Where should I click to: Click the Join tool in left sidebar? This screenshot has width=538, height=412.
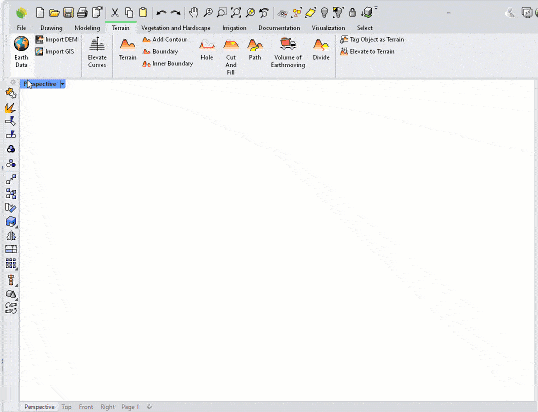click(11, 93)
